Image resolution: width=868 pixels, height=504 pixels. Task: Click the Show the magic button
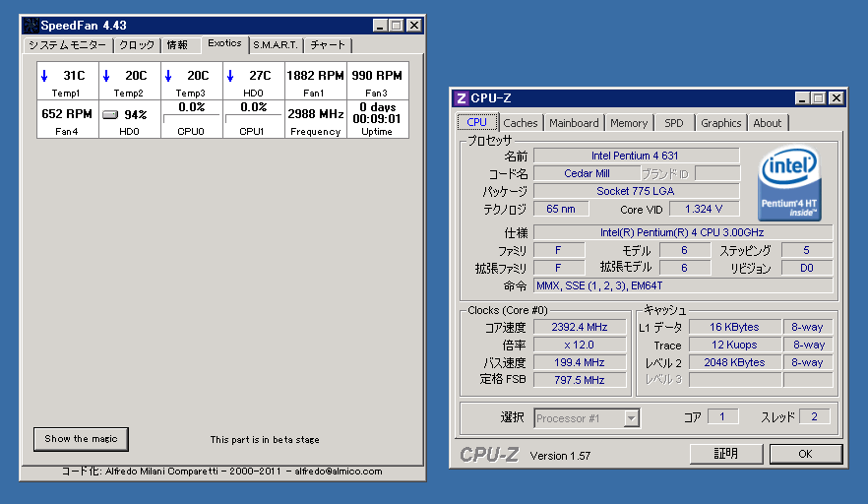click(81, 439)
